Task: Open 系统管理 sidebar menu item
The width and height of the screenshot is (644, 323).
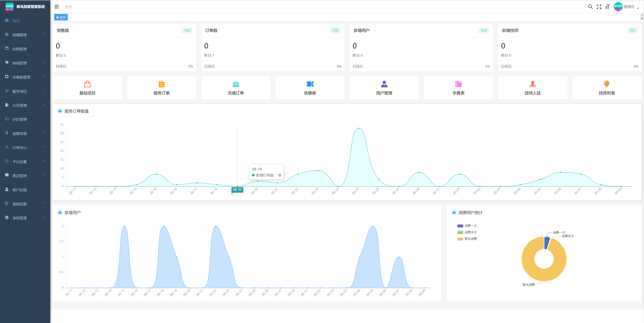Action: pos(25,218)
